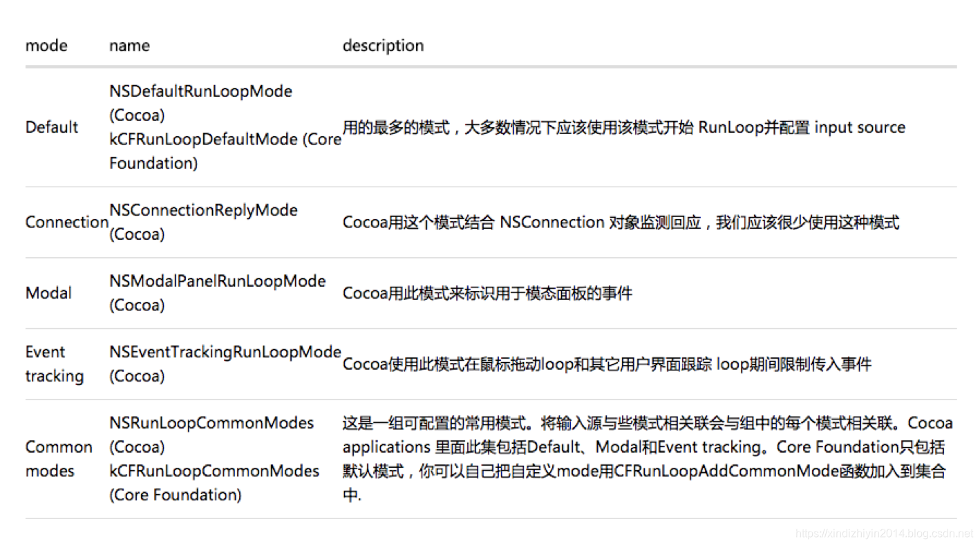Image resolution: width=980 pixels, height=546 pixels.
Task: Click the Modal mode description text
Action: [x=487, y=293]
